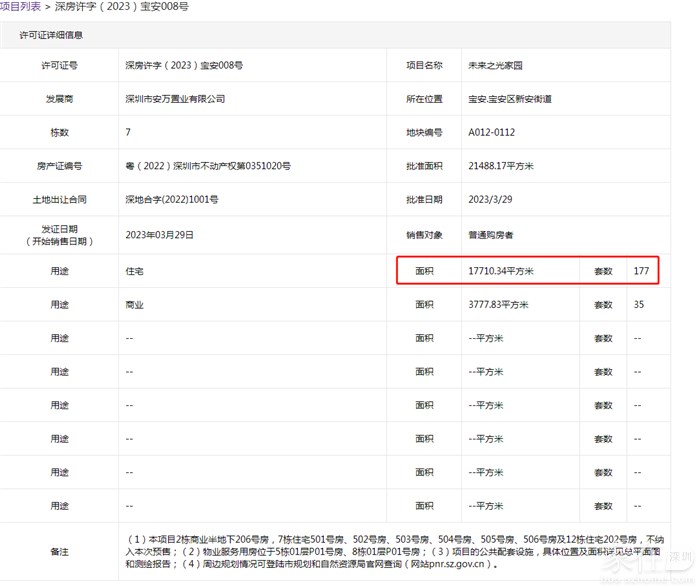This screenshot has width=700, height=587.
Task: Click the commercial unit count 35
Action: [639, 304]
